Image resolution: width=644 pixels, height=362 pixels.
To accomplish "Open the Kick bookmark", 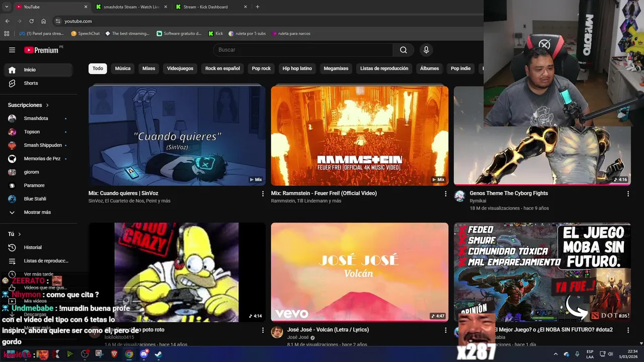I will [x=215, y=34].
